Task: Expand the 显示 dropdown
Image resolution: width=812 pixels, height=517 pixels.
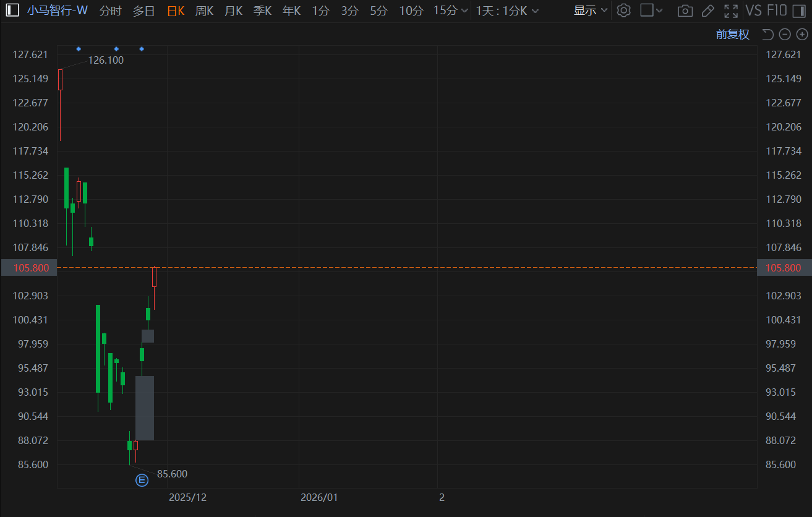Action: pos(591,11)
